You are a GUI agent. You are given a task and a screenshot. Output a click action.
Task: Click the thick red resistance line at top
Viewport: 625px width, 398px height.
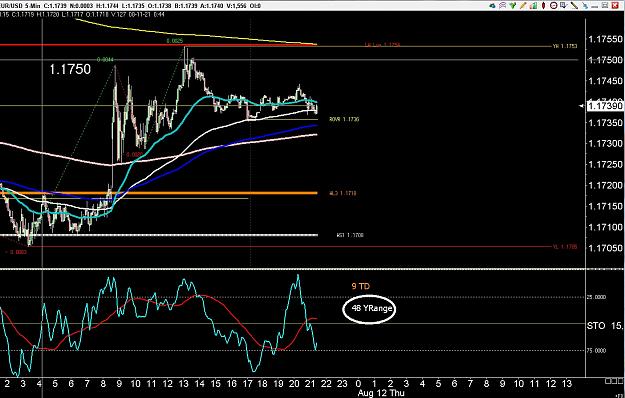159,45
